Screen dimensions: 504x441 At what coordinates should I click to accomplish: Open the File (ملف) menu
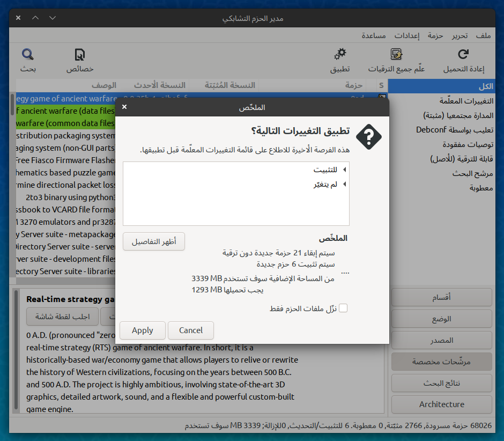(x=483, y=36)
